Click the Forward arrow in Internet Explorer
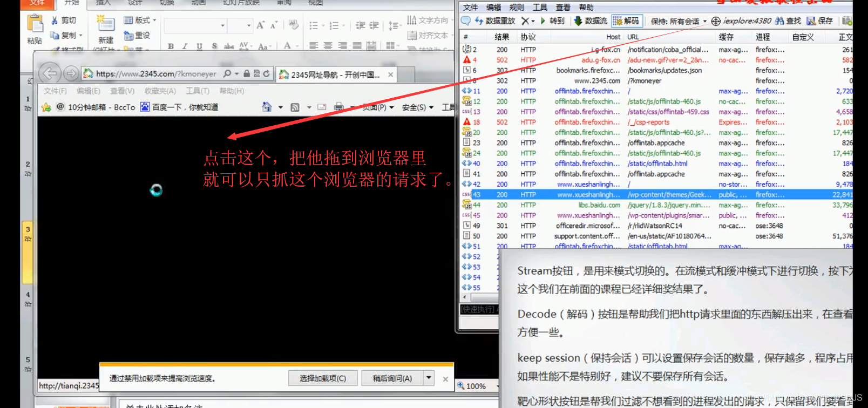This screenshot has height=408, width=868. click(x=71, y=73)
